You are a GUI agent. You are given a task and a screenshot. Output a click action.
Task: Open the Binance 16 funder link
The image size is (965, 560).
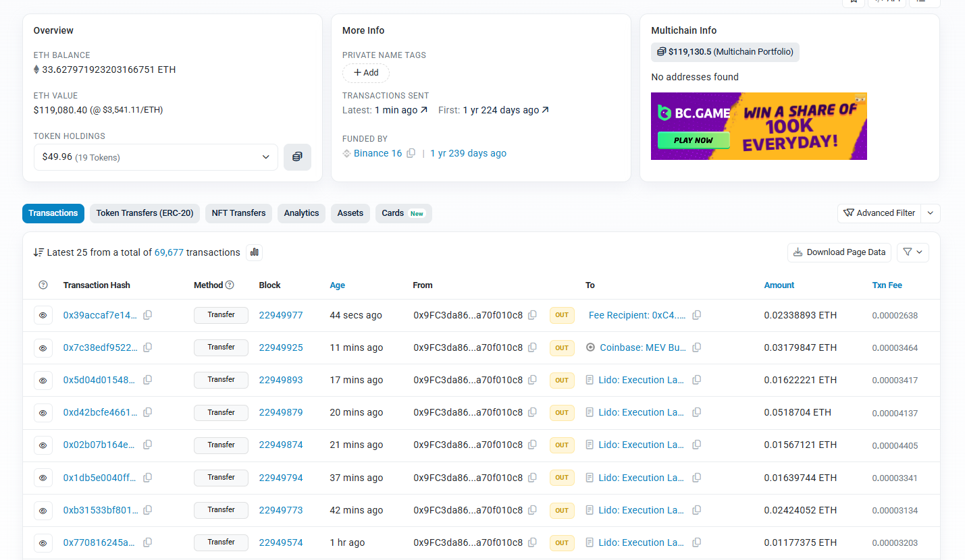click(377, 153)
